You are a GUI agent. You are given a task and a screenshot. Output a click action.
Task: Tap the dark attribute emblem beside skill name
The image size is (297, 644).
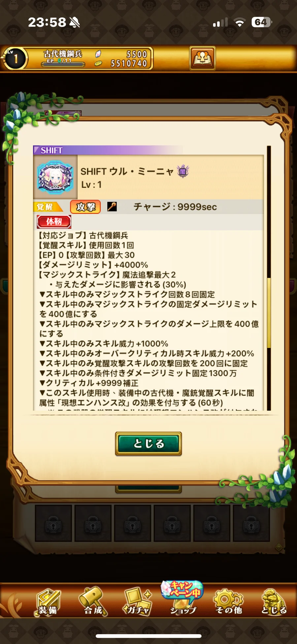pyautogui.click(x=183, y=171)
